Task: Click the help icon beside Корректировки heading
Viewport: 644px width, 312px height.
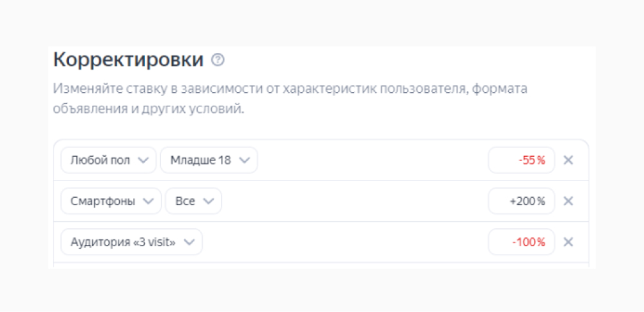Action: (218, 61)
